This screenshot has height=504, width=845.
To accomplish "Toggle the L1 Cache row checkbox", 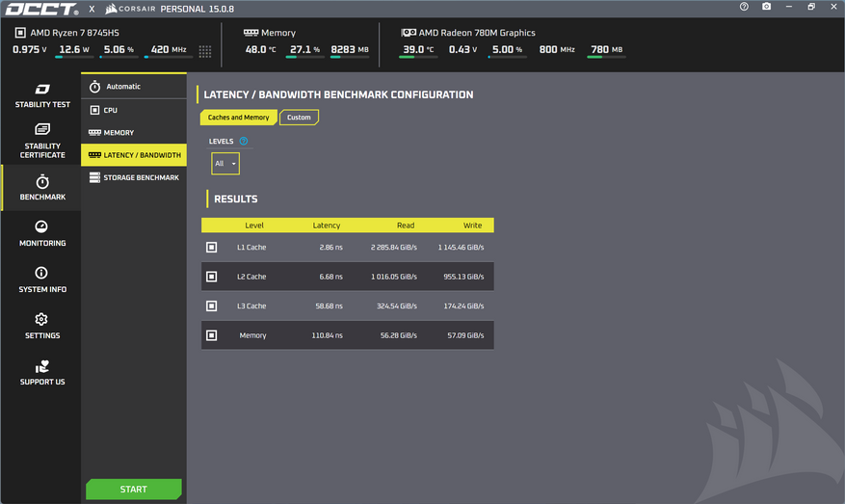I will pyautogui.click(x=211, y=248).
